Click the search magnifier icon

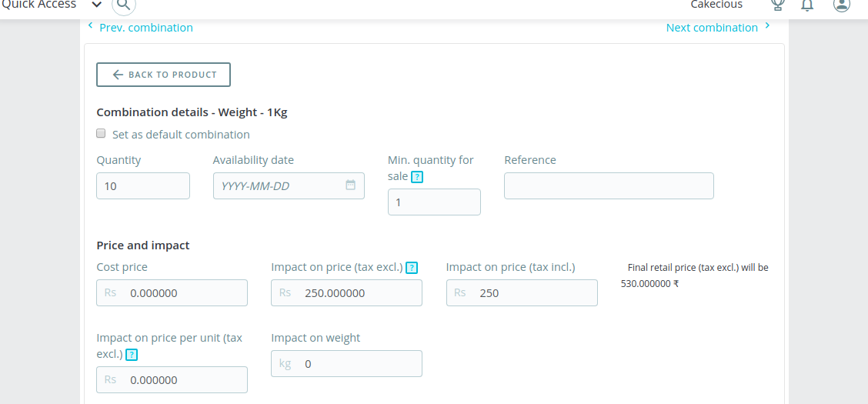click(124, 5)
